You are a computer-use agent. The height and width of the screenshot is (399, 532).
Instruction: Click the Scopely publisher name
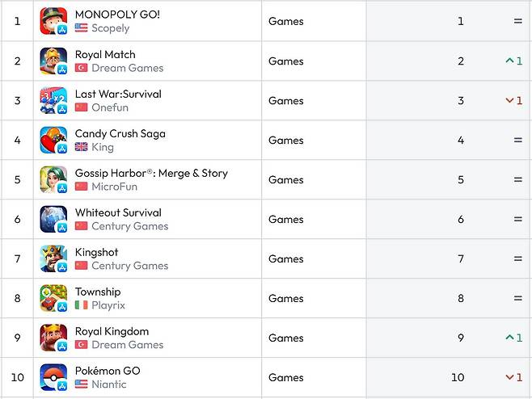tap(110, 28)
